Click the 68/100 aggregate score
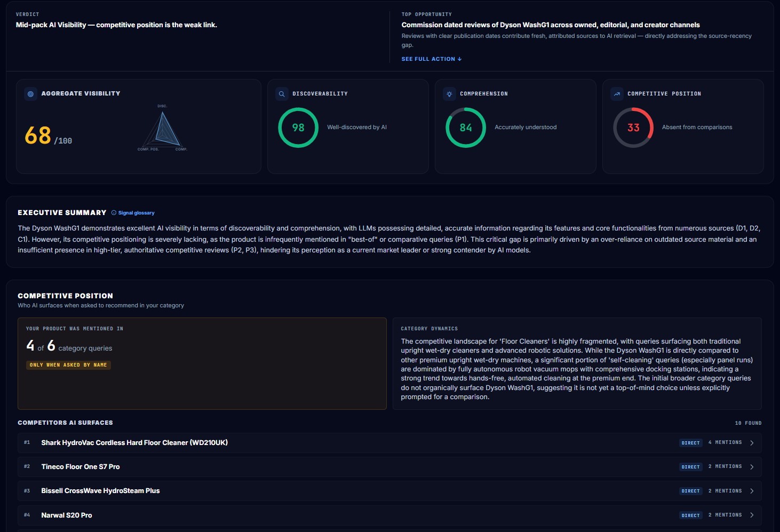The width and height of the screenshot is (780, 532). coord(48,136)
